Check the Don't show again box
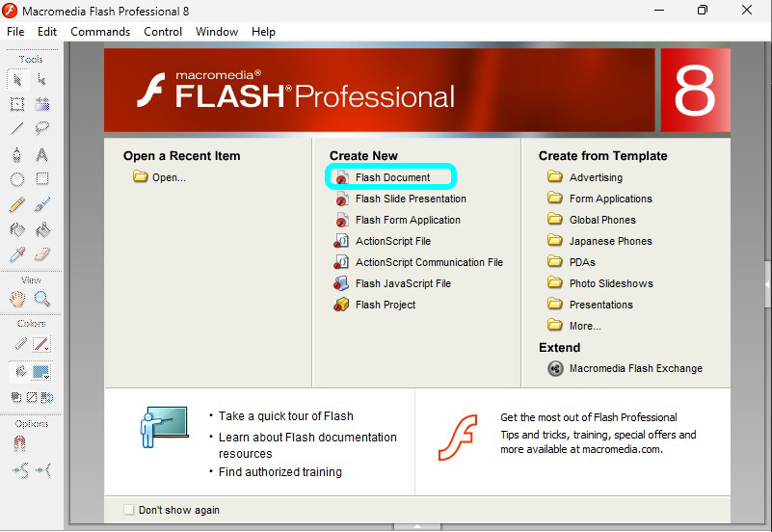The image size is (772, 532). coord(129,510)
